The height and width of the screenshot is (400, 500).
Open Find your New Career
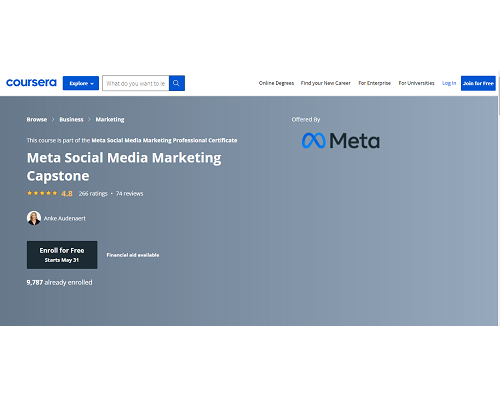326,83
